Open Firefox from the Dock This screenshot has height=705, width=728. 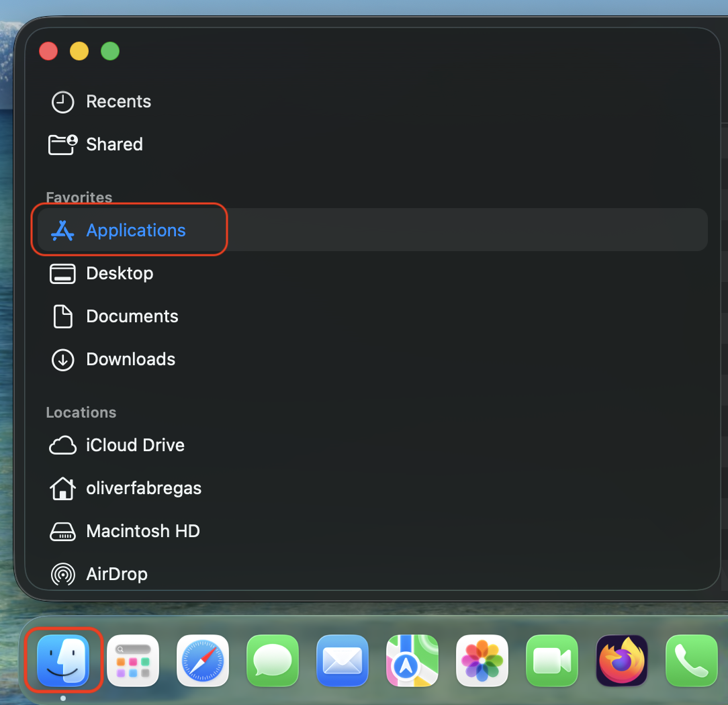[x=622, y=661]
